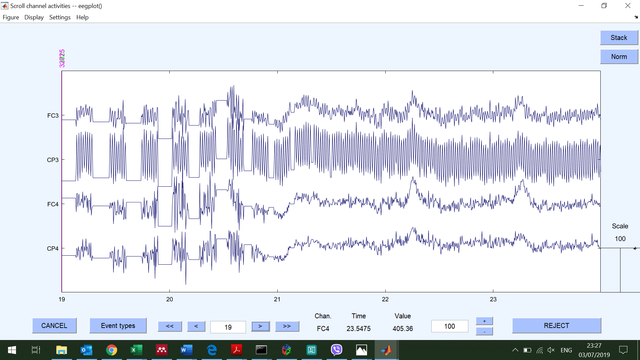Click the value readout 405.36
640x360 pixels.
(x=402, y=329)
